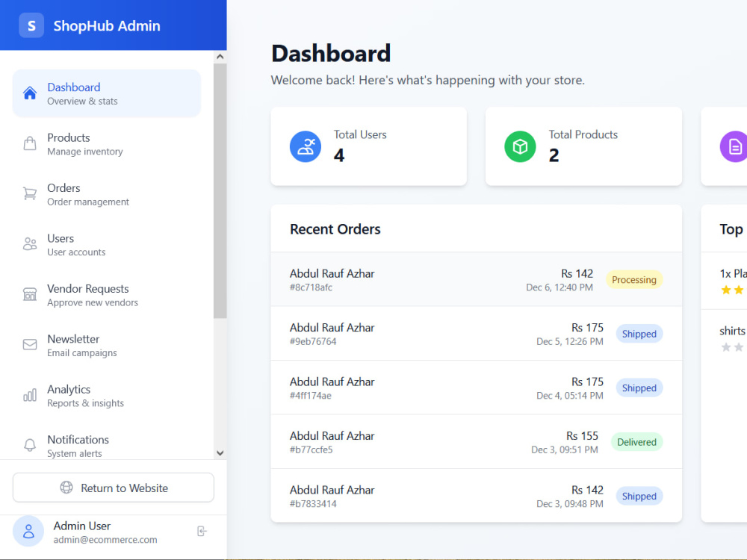Click Shipped badge for order #4ff174ae
747x560 pixels.
(639, 388)
